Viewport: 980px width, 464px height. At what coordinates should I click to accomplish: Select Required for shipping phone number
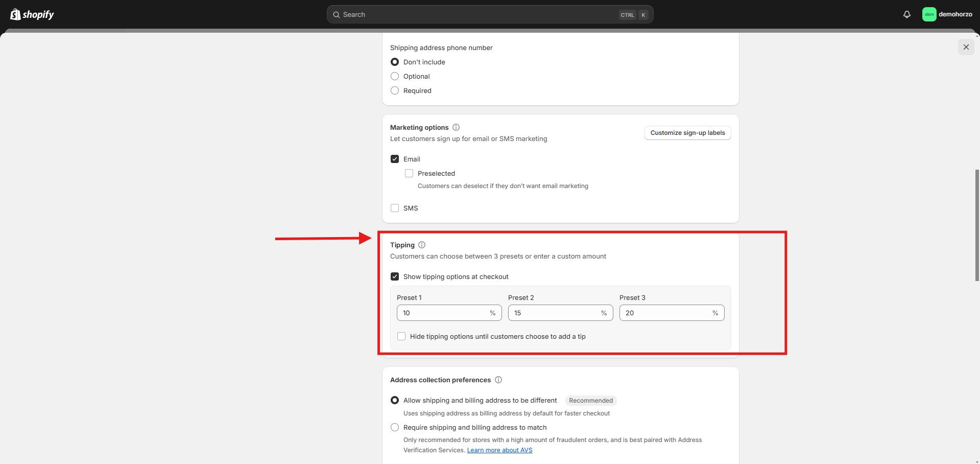click(395, 90)
